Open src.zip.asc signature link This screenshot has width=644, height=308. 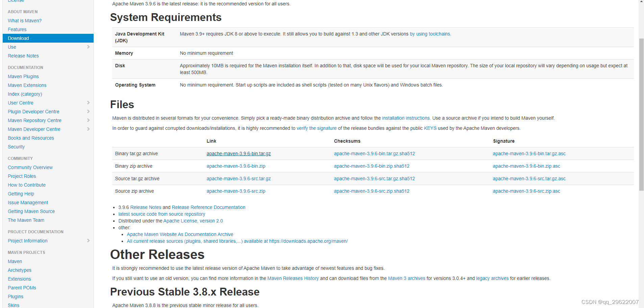[526, 191]
